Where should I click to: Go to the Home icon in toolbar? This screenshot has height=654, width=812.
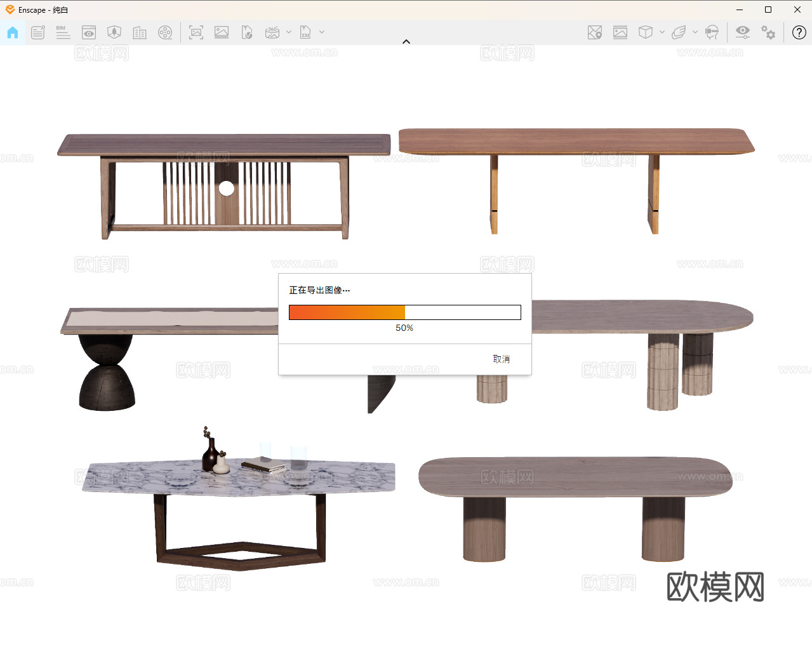13,32
